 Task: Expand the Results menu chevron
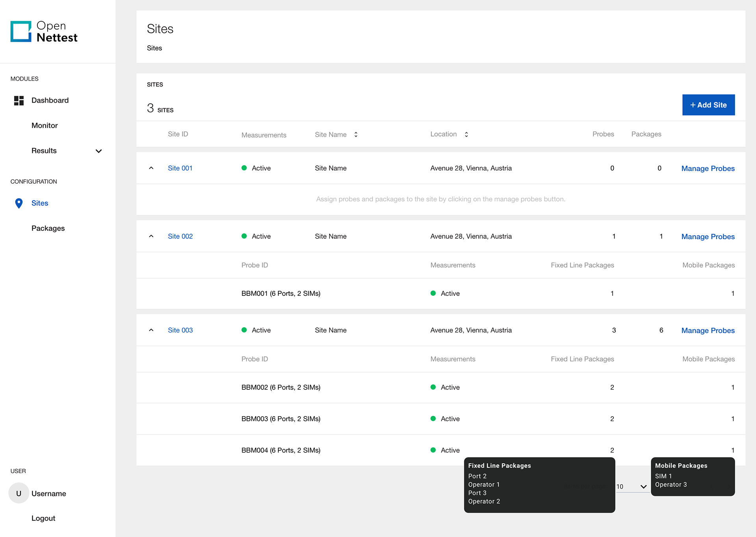point(99,151)
